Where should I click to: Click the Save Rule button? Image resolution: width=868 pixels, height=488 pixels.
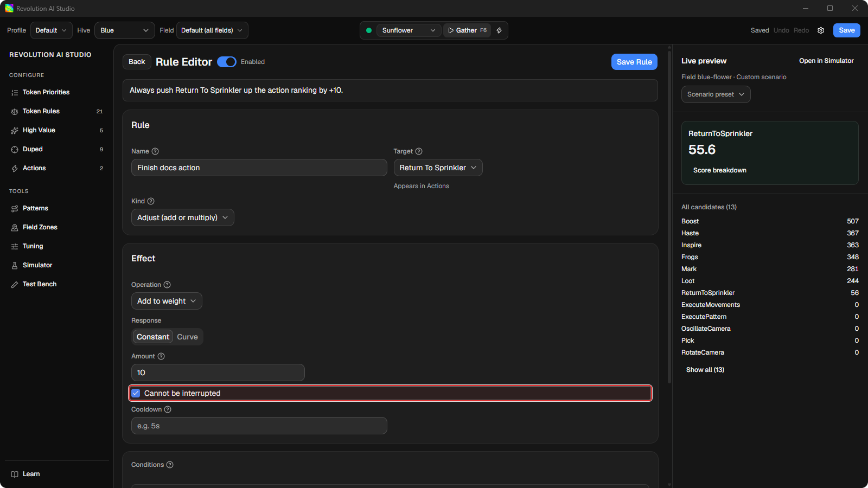(634, 62)
